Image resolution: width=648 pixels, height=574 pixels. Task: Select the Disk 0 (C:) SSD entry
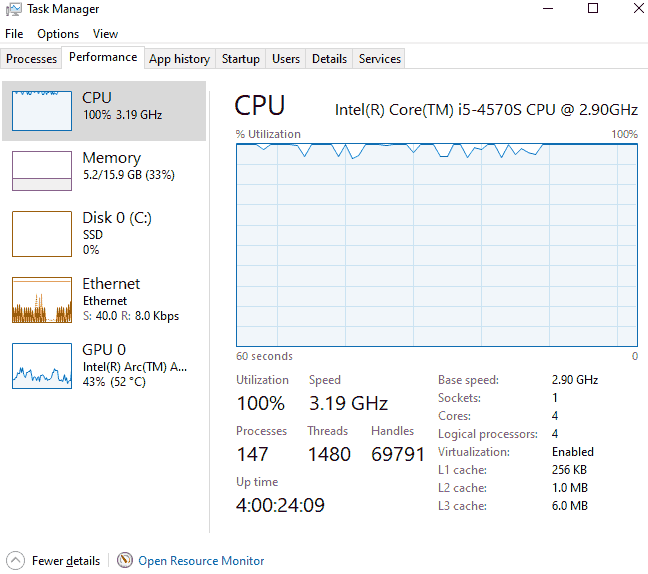pyautogui.click(x=104, y=234)
